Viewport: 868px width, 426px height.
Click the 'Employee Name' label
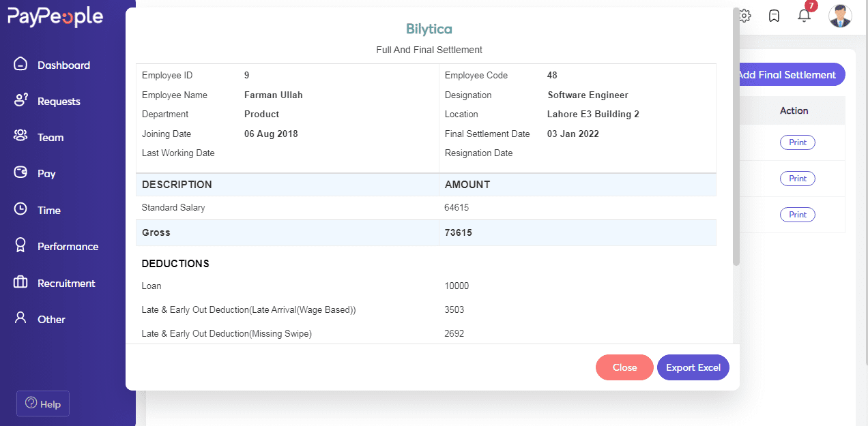click(x=175, y=95)
